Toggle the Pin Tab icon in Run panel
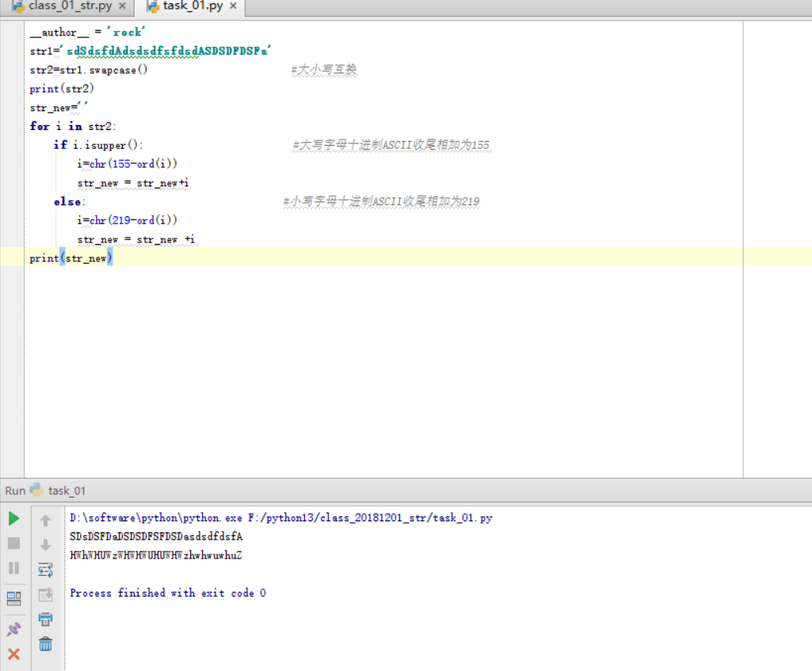The height and width of the screenshot is (671, 812). pos(13,629)
